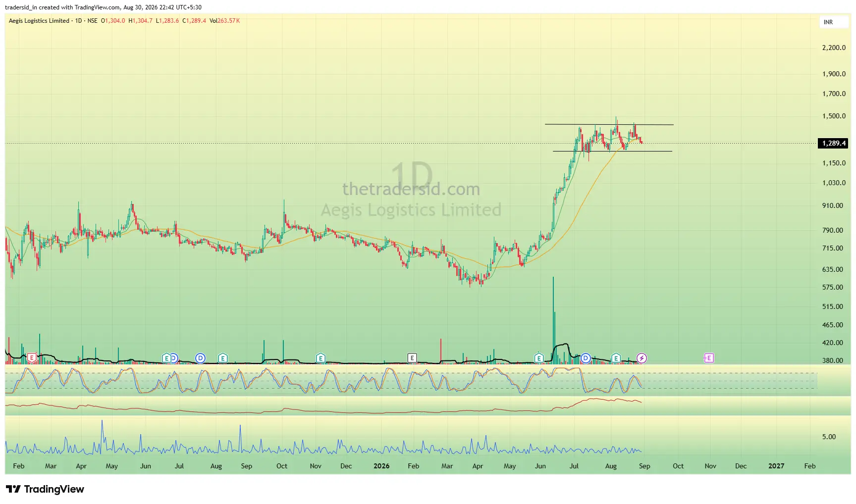Click the TradingView logo at the bottom left
This screenshot has height=504, width=856.
pyautogui.click(x=45, y=489)
